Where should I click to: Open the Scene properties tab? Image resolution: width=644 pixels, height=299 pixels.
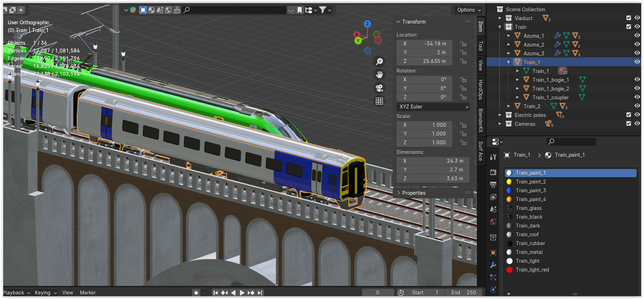click(x=493, y=209)
